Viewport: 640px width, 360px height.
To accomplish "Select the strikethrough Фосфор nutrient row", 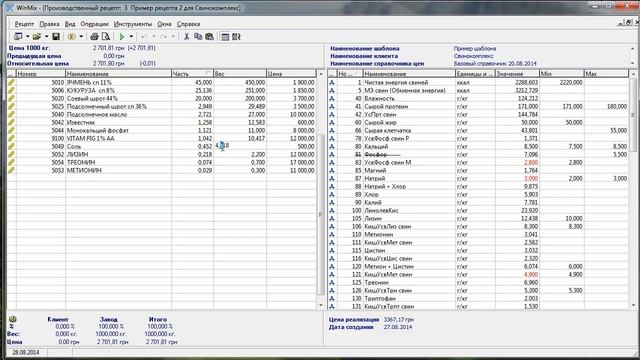I will (478, 154).
